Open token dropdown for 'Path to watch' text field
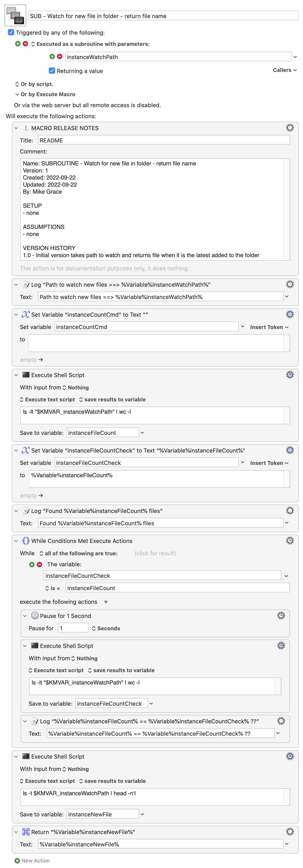This screenshot has height=868, width=303. [x=286, y=297]
